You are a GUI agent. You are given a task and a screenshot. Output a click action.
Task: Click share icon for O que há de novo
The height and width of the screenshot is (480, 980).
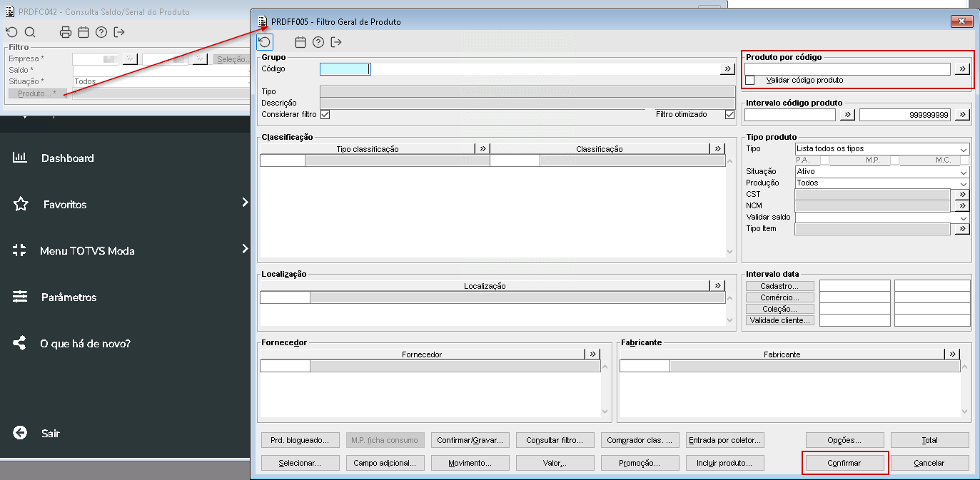[x=20, y=343]
